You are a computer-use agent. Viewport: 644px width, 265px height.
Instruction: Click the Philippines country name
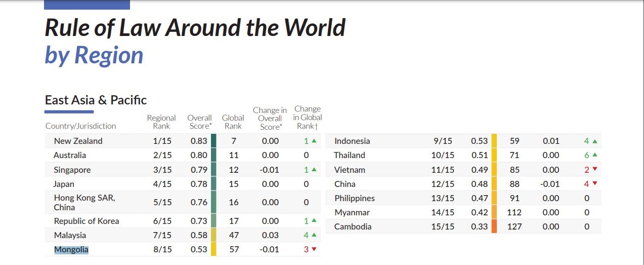(355, 198)
